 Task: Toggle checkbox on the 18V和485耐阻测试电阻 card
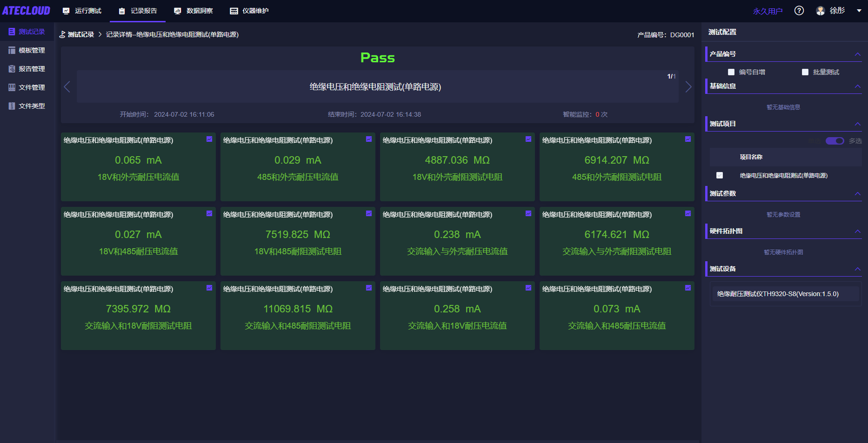tap(369, 213)
